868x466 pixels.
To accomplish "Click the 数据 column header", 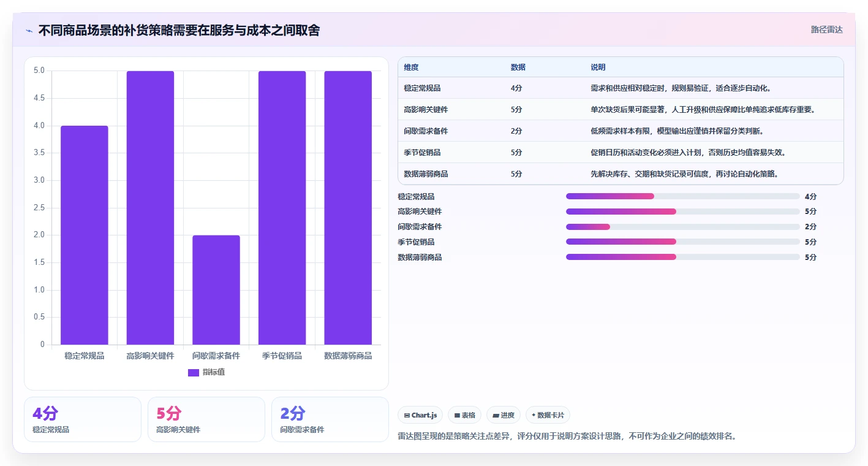I will 518,67.
